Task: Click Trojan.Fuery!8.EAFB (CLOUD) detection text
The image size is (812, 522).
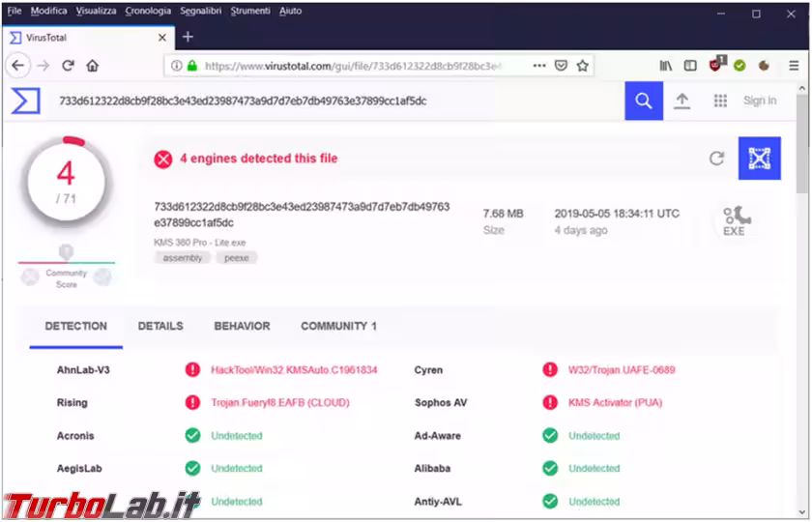Action: tap(280, 402)
